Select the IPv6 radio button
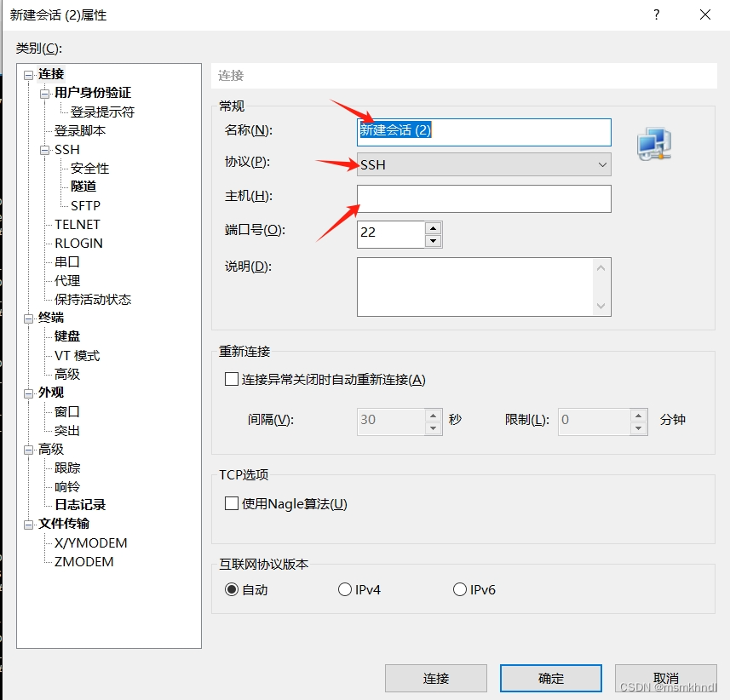This screenshot has width=730, height=700. tap(459, 589)
